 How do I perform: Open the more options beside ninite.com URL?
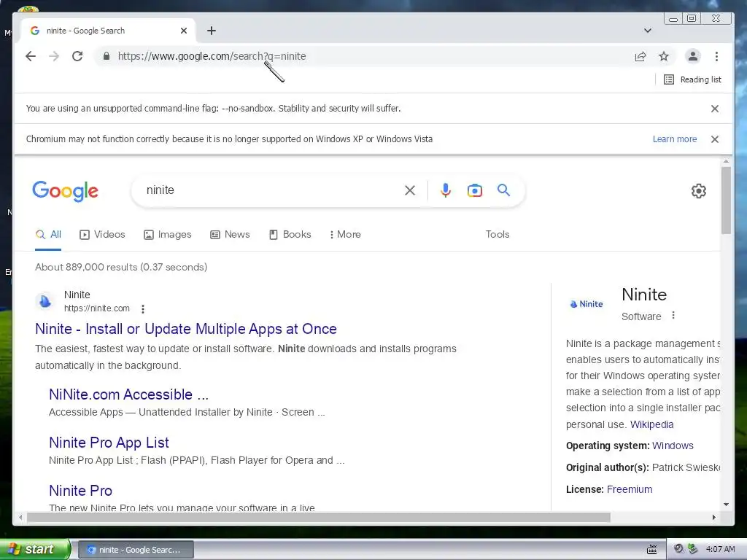tap(143, 309)
